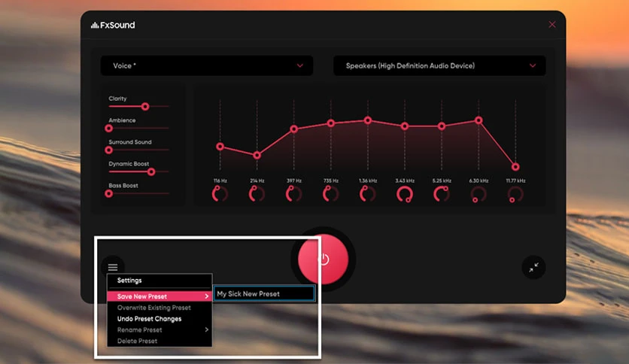Click the 11.77 kHz EQ band point
The image size is (629, 364).
515,167
